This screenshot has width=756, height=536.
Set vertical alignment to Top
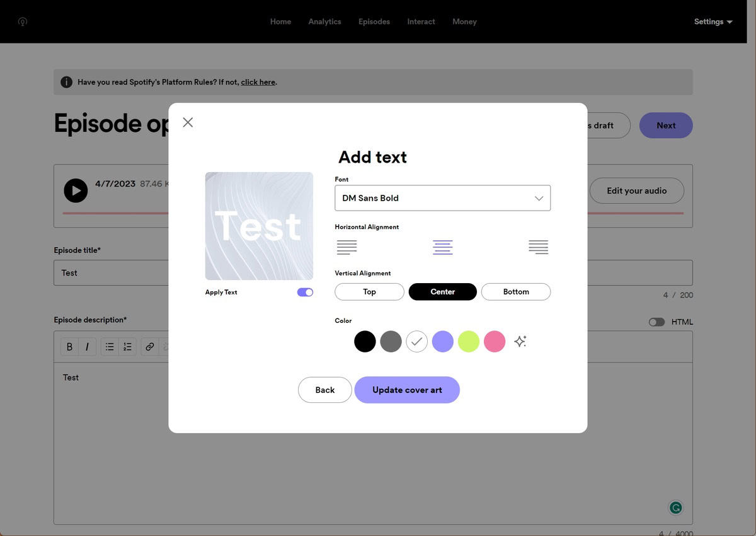[x=369, y=292]
